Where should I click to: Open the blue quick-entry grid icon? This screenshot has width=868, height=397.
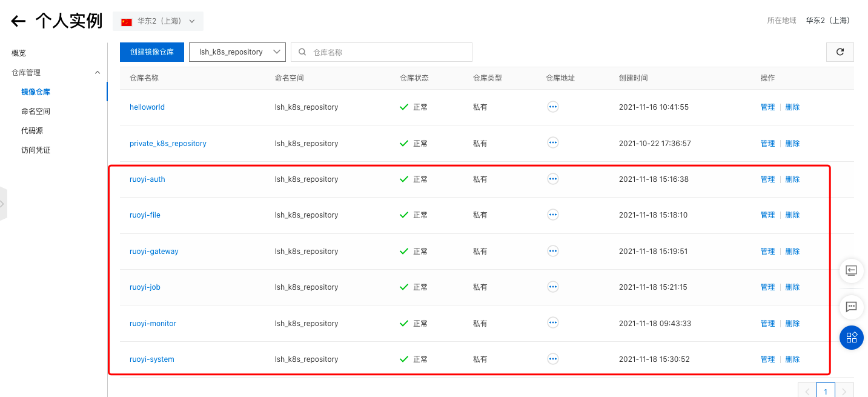point(851,338)
